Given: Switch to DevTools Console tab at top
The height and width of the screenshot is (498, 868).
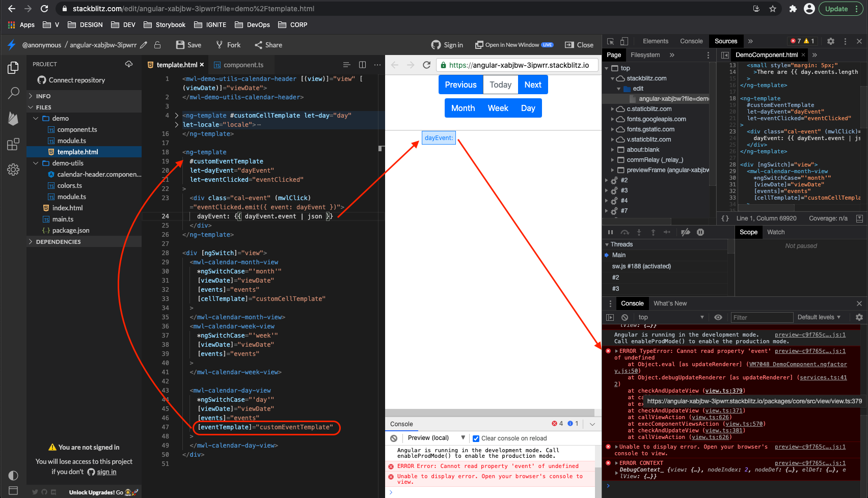Looking at the screenshot, I should point(691,41).
